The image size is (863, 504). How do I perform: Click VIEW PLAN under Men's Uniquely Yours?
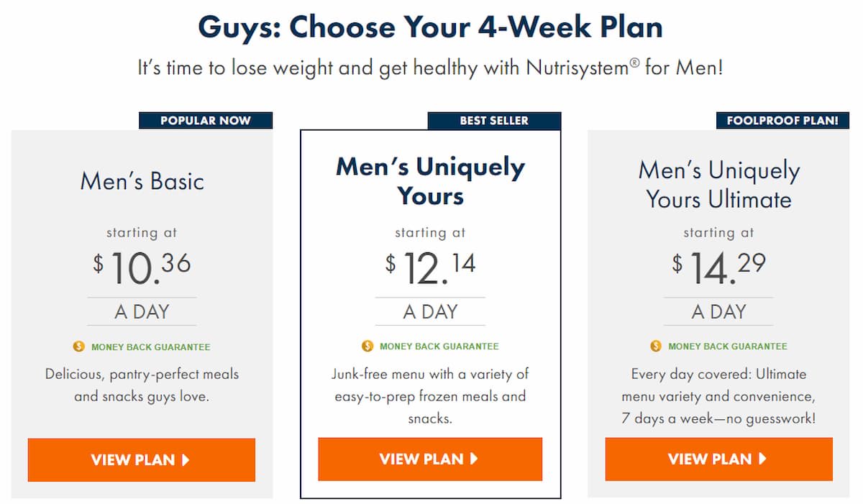coord(429,459)
